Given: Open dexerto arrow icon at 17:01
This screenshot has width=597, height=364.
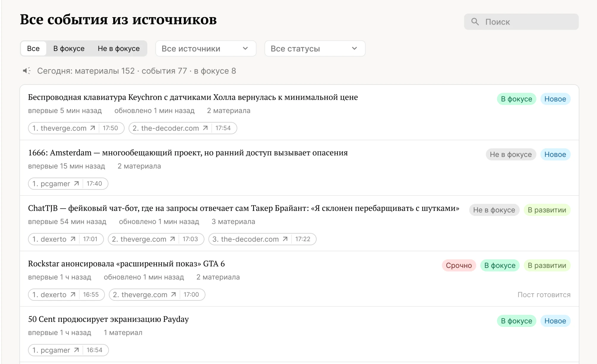Looking at the screenshot, I should (x=73, y=239).
